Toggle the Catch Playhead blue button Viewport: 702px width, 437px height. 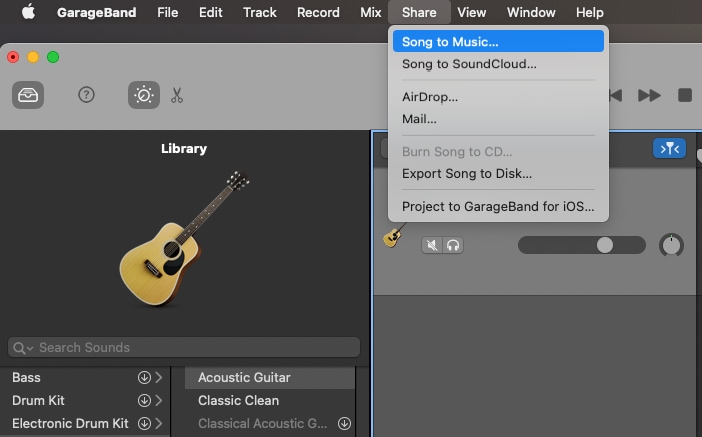pyautogui.click(x=669, y=148)
